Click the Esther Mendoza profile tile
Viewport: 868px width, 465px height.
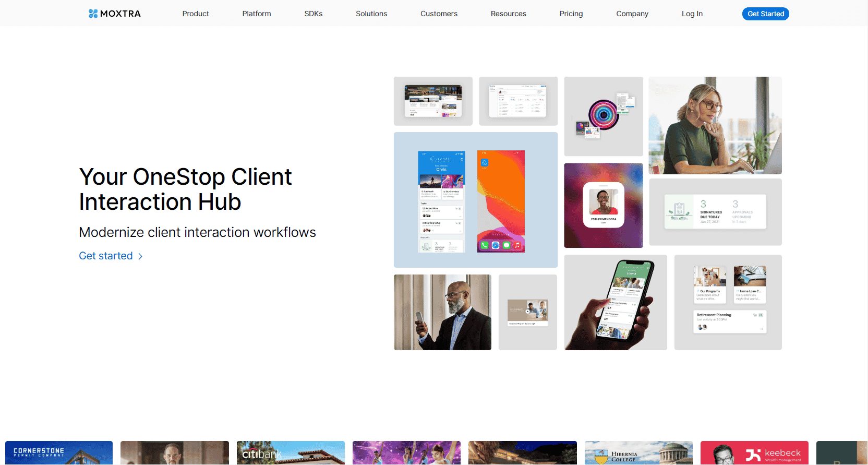[x=604, y=205]
